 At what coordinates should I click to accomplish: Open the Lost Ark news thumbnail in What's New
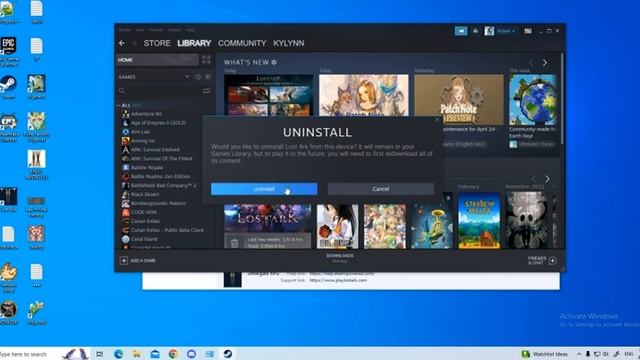[269, 95]
